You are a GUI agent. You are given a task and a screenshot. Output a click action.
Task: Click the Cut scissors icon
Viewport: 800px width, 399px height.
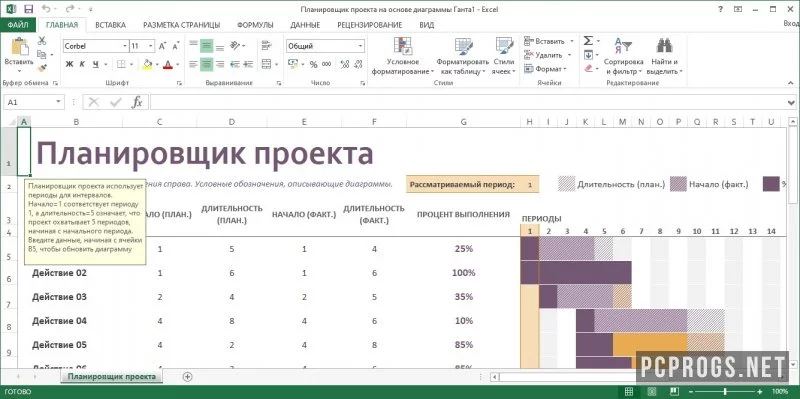tap(42, 41)
